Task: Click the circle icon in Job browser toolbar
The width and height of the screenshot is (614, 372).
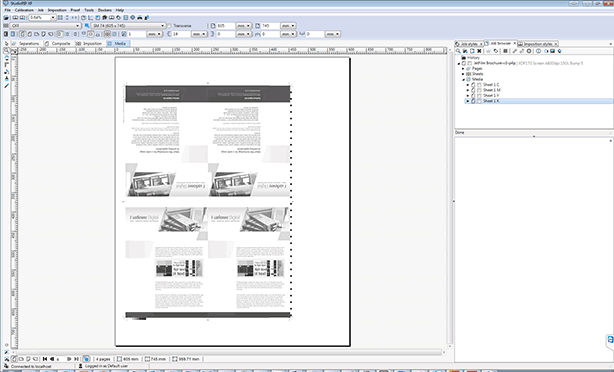Action: (x=529, y=51)
